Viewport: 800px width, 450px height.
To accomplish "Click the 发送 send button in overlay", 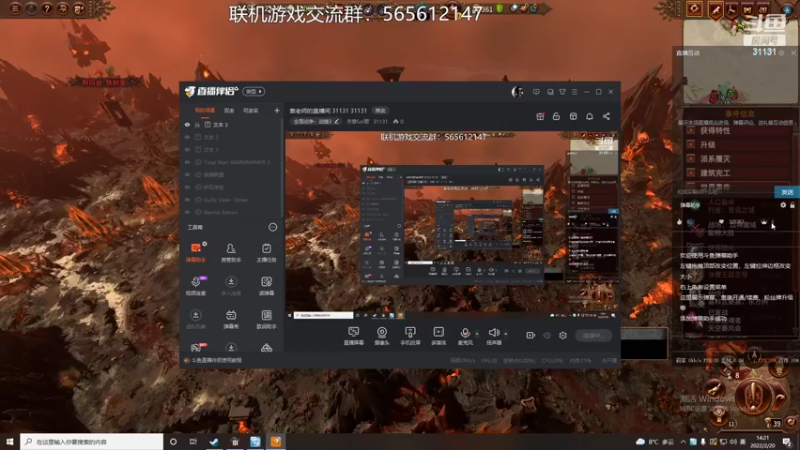I will [x=787, y=192].
